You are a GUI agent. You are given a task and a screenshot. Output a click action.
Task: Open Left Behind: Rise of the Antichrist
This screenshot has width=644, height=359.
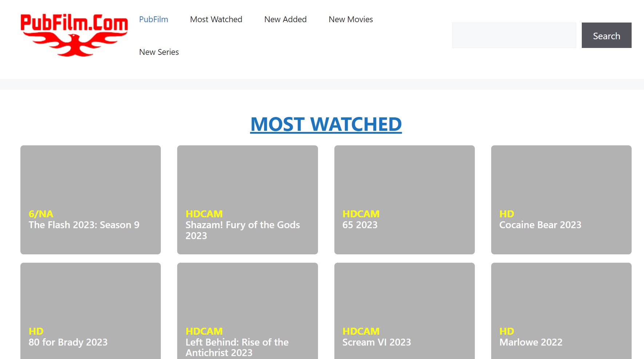(247, 311)
